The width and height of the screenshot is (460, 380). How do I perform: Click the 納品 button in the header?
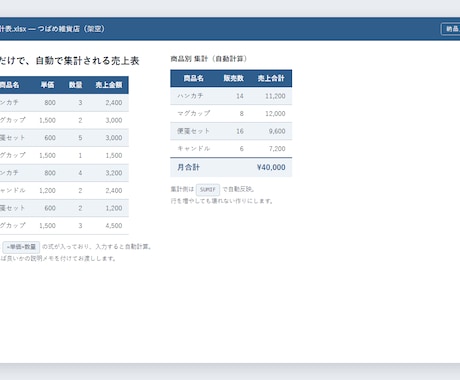[x=451, y=29]
